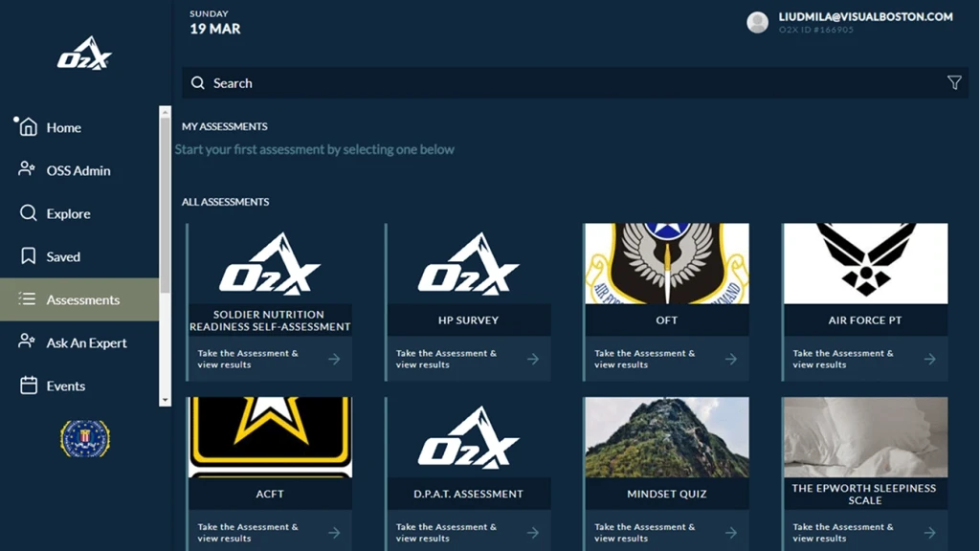Click the ALL ASSESSMENTS heading

click(x=226, y=202)
